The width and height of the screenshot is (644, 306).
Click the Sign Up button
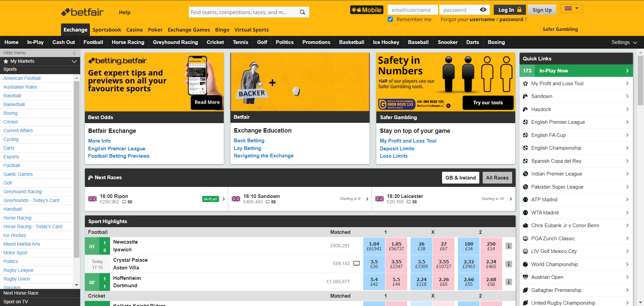tap(542, 10)
